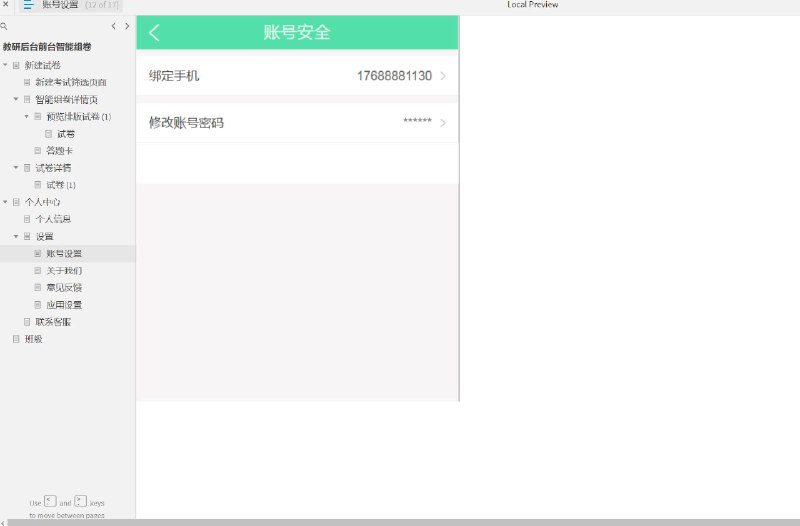Click the 教研后台前台智能组卷 project title
Screen dimensions: 800x526
[47, 47]
